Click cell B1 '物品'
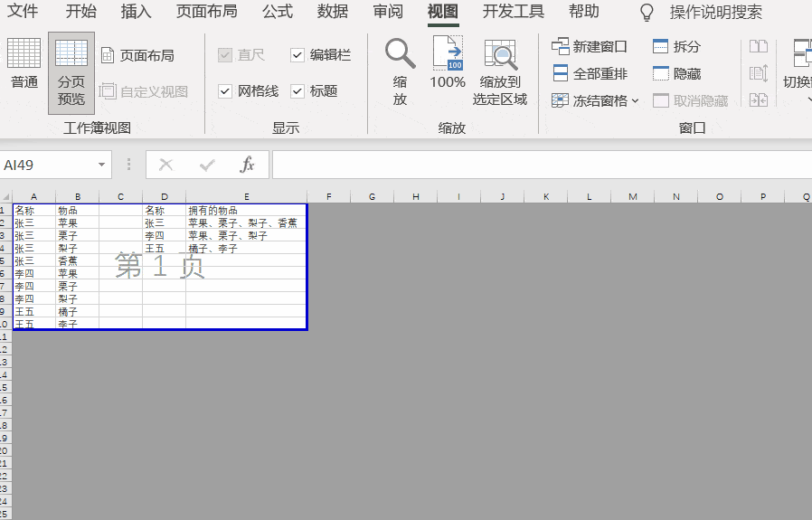The image size is (812, 520). point(77,211)
